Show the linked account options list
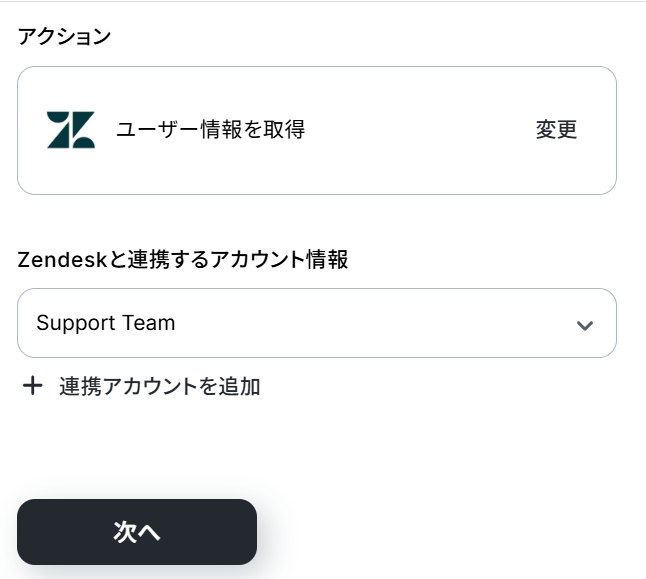 tap(316, 323)
